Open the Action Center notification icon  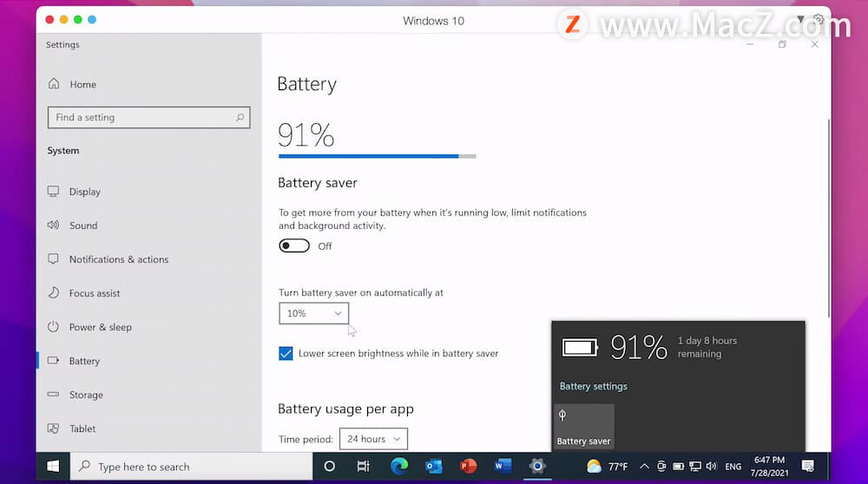pos(807,467)
